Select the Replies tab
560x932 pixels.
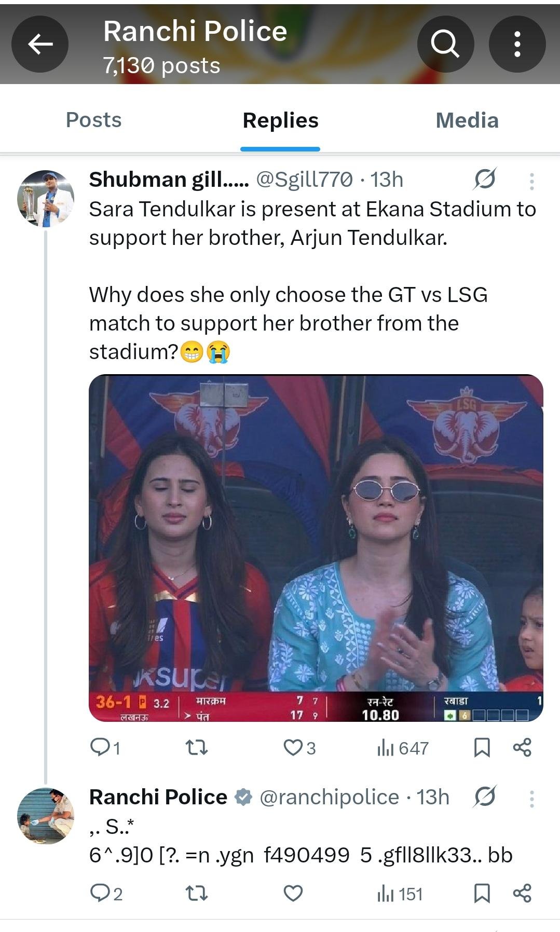pos(280,120)
